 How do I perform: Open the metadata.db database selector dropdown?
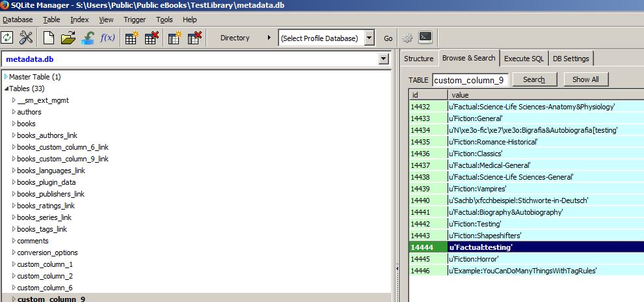point(384,59)
